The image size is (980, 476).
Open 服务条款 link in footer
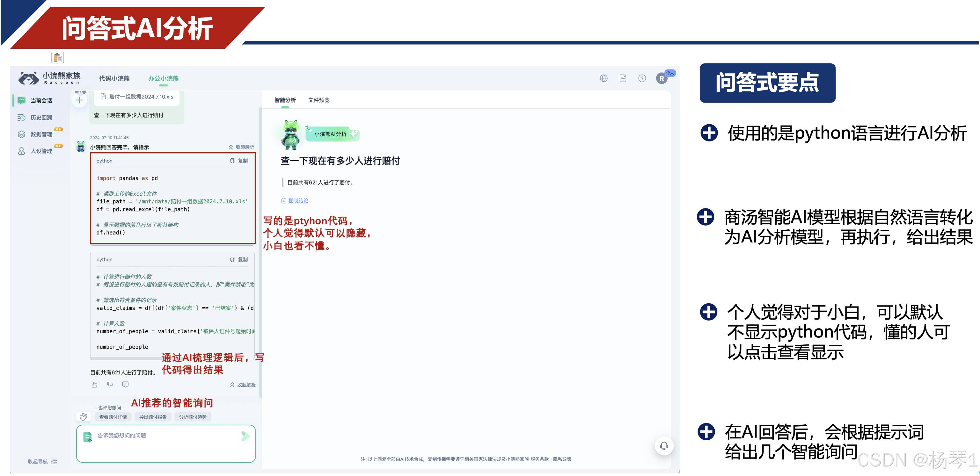[539, 459]
